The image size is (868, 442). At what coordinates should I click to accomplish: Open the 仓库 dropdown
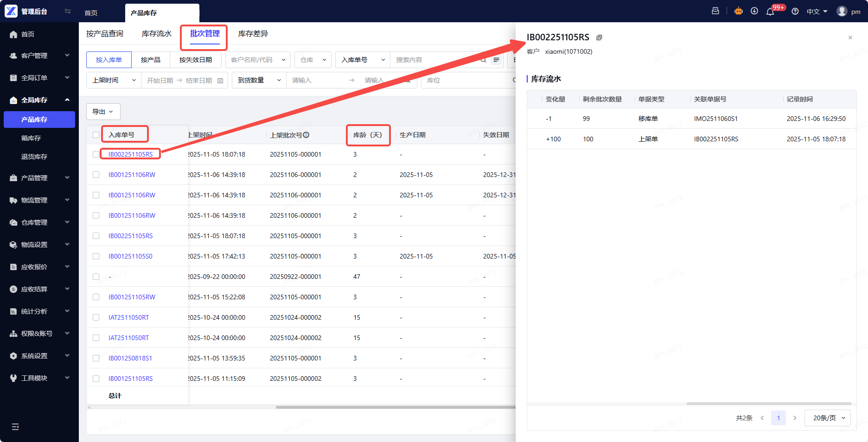point(313,60)
